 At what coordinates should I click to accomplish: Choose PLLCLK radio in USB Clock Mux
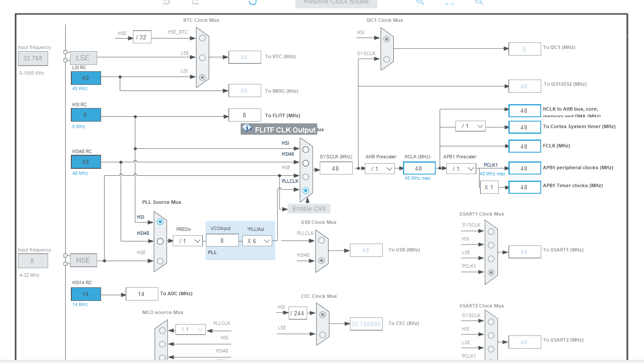[x=322, y=240]
